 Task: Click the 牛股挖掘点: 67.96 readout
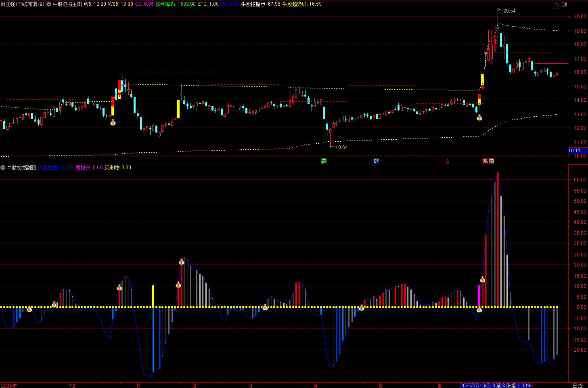[x=261, y=4]
